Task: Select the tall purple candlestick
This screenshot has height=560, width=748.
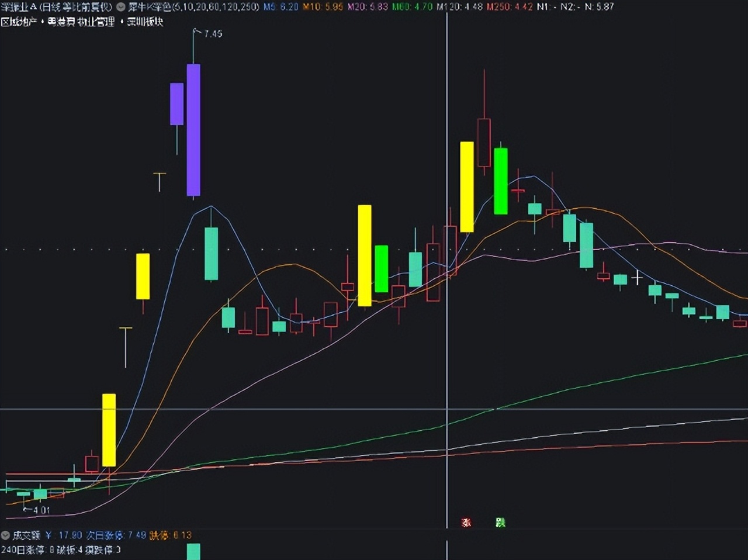Action: (x=193, y=130)
